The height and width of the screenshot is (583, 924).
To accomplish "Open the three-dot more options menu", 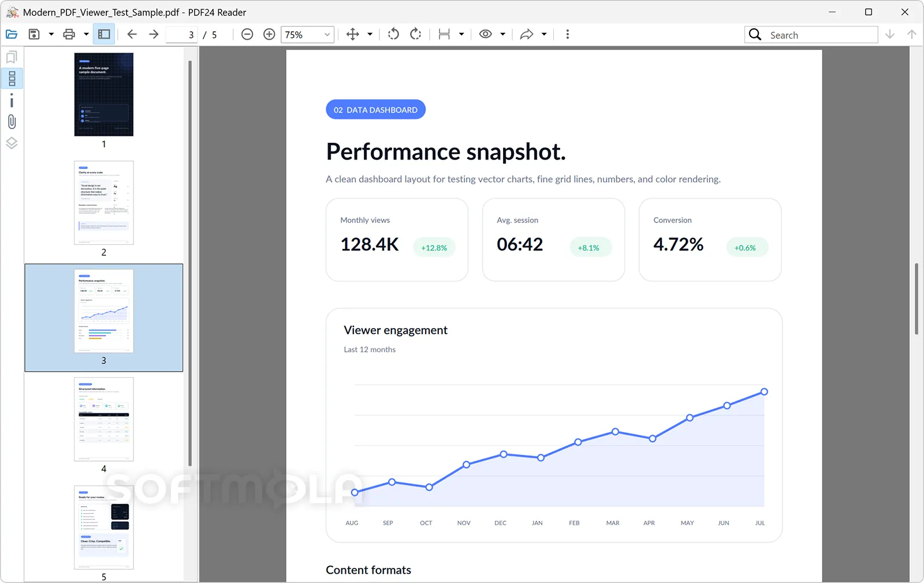I will pyautogui.click(x=568, y=35).
